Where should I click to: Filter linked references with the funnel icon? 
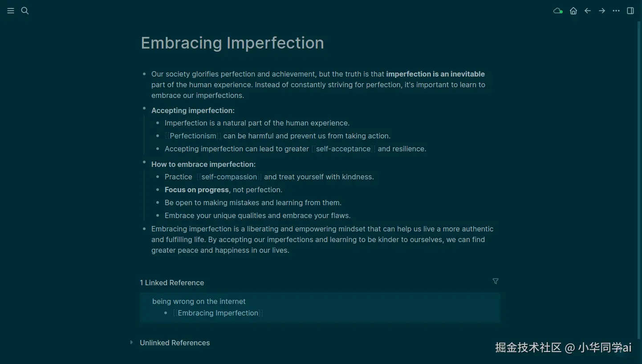(496, 281)
